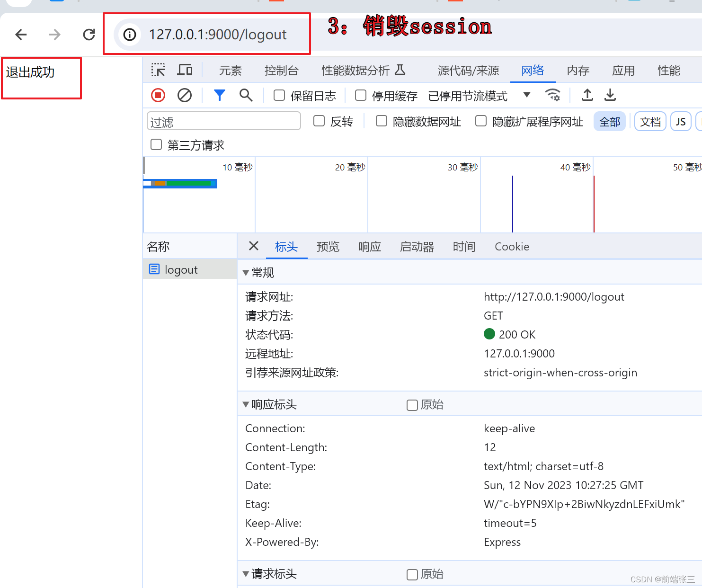Image resolution: width=702 pixels, height=588 pixels.
Task: Open network search with the magnifier icon
Action: coord(246,96)
